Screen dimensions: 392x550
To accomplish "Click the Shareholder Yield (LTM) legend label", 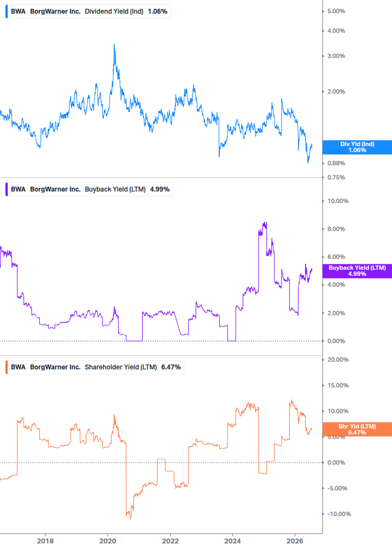I will point(120,367).
